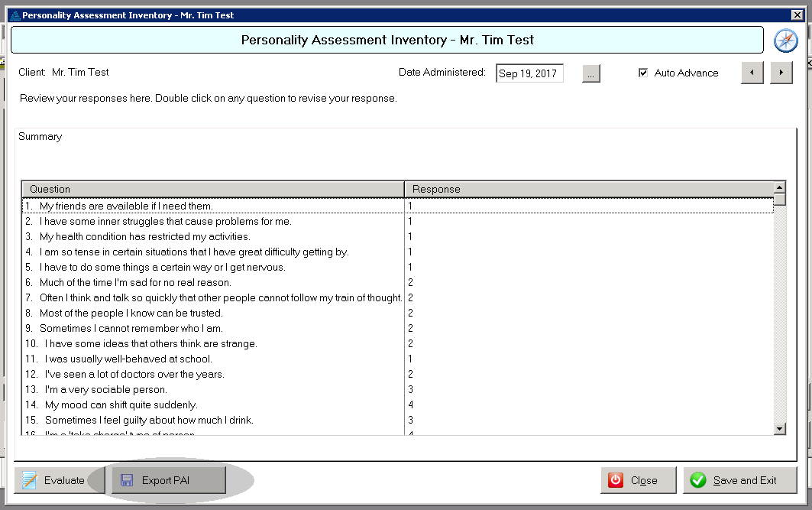Click the left arrow navigation button
The width and height of the screenshot is (812, 510).
752,72
